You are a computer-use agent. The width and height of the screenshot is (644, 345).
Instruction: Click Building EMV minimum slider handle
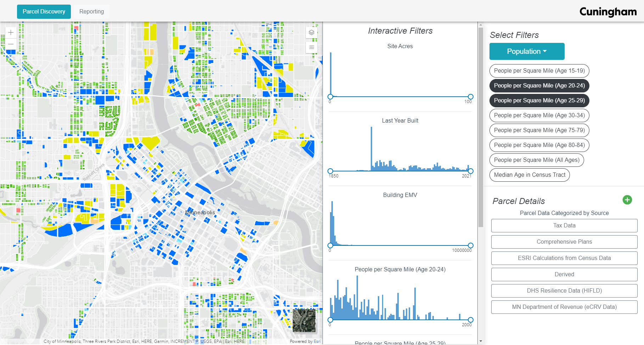tap(330, 245)
